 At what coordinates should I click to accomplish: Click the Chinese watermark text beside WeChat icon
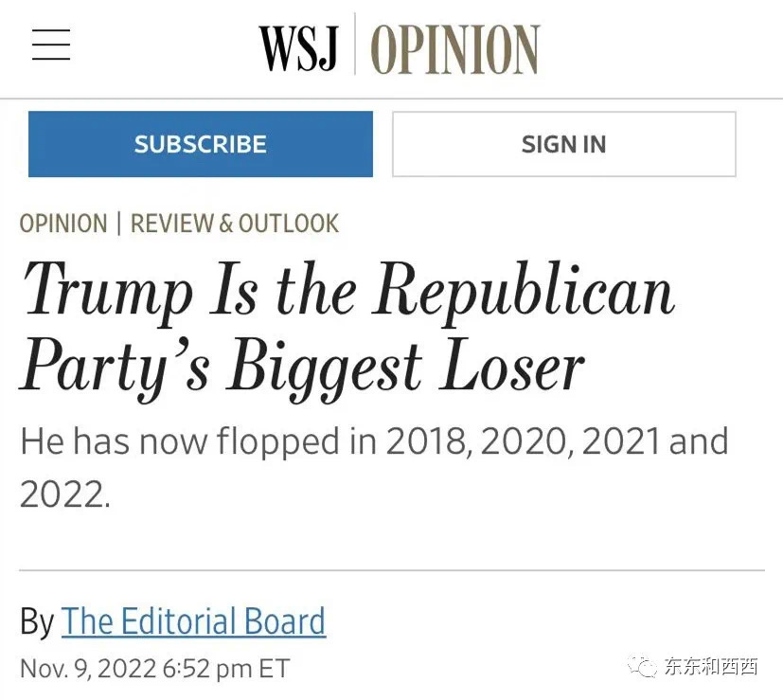pyautogui.click(x=710, y=667)
